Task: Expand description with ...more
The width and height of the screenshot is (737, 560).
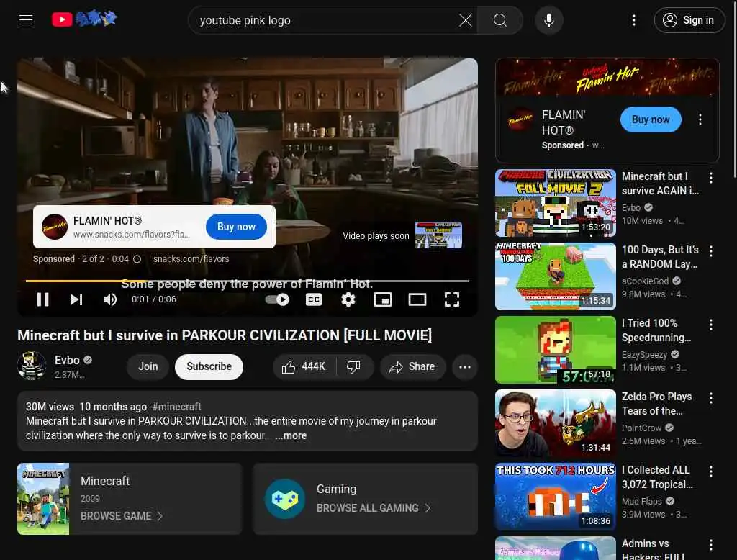Action: pos(291,436)
